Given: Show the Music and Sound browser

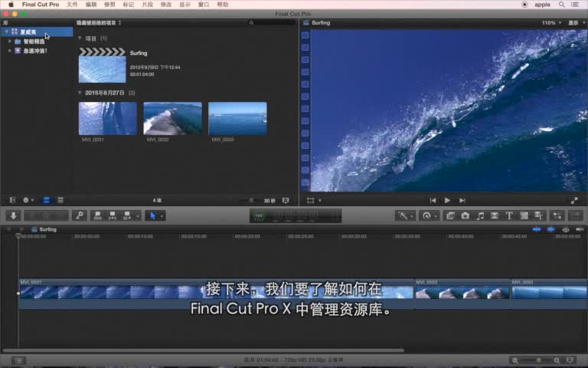Looking at the screenshot, I should pos(480,215).
